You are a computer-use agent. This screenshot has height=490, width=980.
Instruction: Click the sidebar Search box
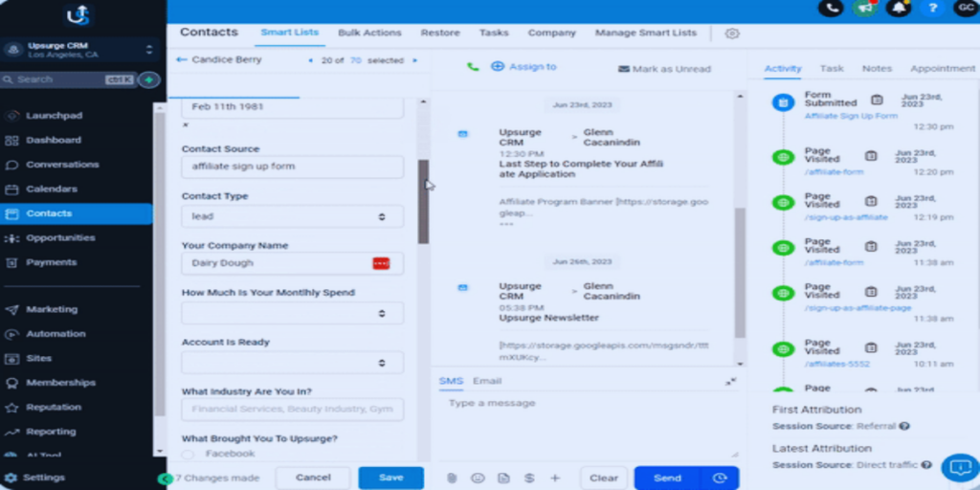pyautogui.click(x=68, y=80)
